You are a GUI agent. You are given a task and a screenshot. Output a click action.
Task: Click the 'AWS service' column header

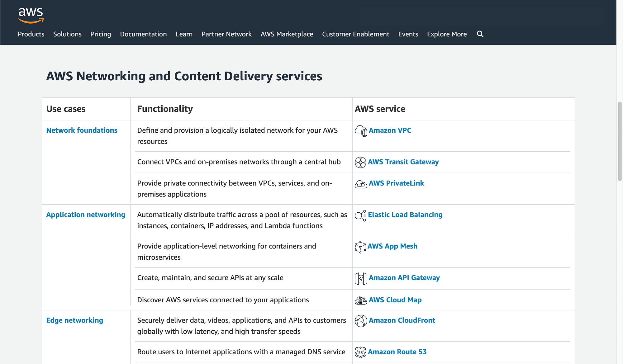point(380,109)
